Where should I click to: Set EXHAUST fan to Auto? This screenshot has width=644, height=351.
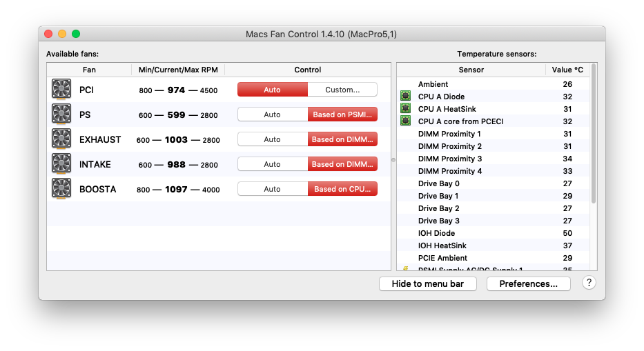tap(273, 139)
